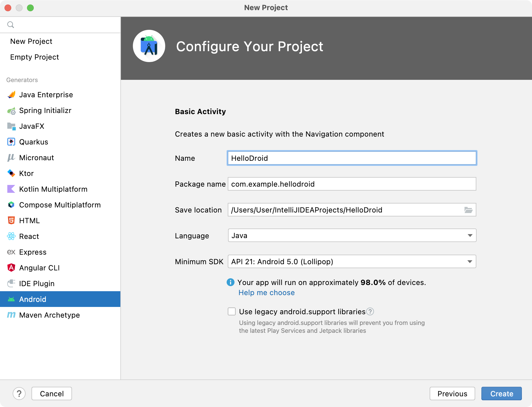The image size is (532, 407).
Task: Click the Android robot icon in sidebar
Action: tap(11, 299)
